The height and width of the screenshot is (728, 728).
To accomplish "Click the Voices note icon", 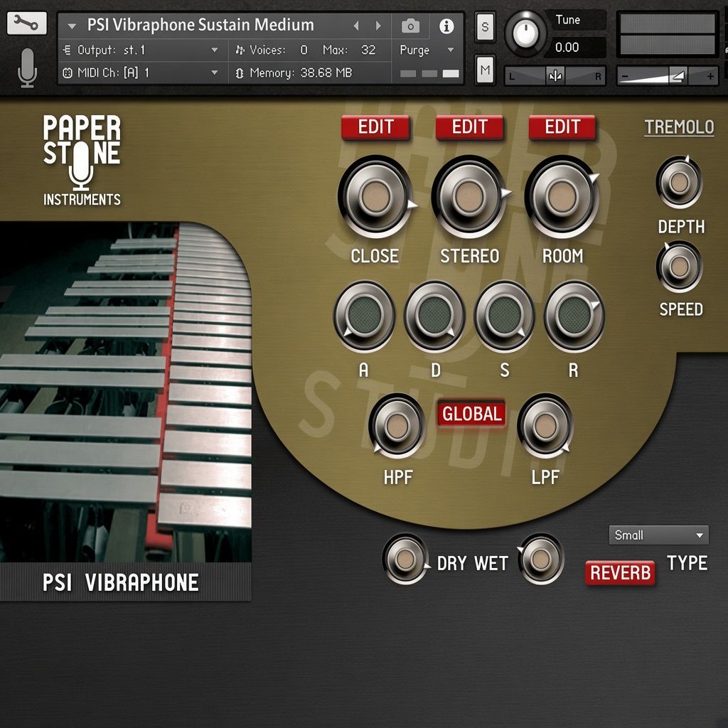I will tap(240, 50).
